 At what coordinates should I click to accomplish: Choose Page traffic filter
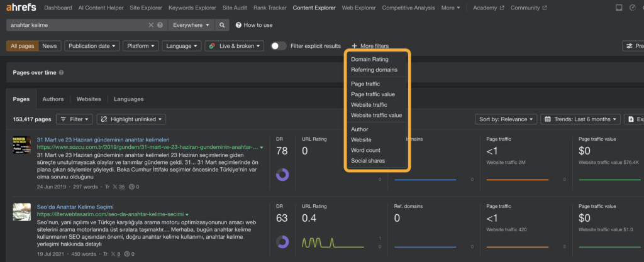point(365,84)
